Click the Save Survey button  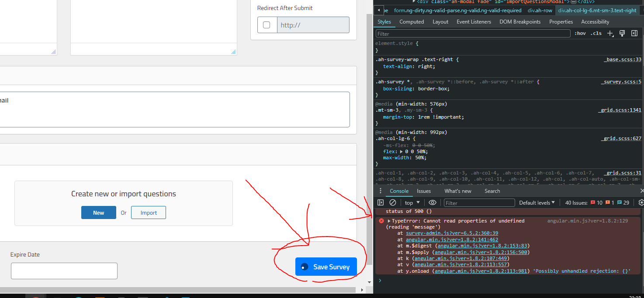click(326, 267)
